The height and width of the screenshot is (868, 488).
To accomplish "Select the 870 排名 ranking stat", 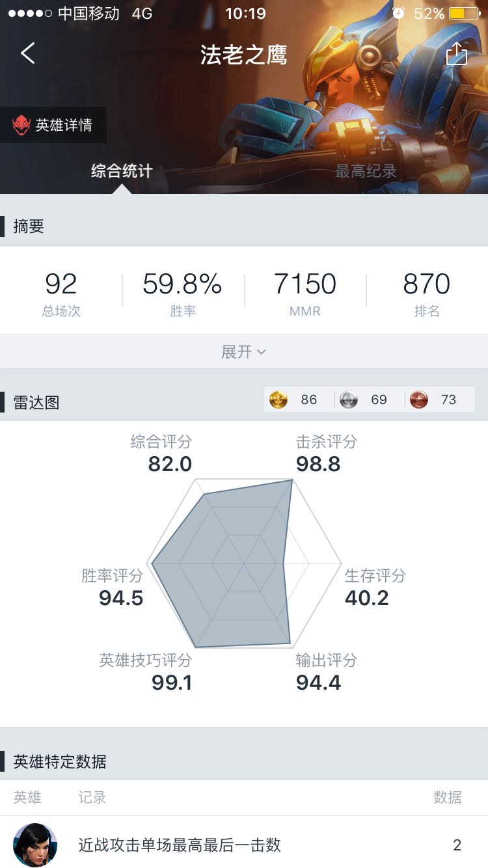I will tap(427, 293).
